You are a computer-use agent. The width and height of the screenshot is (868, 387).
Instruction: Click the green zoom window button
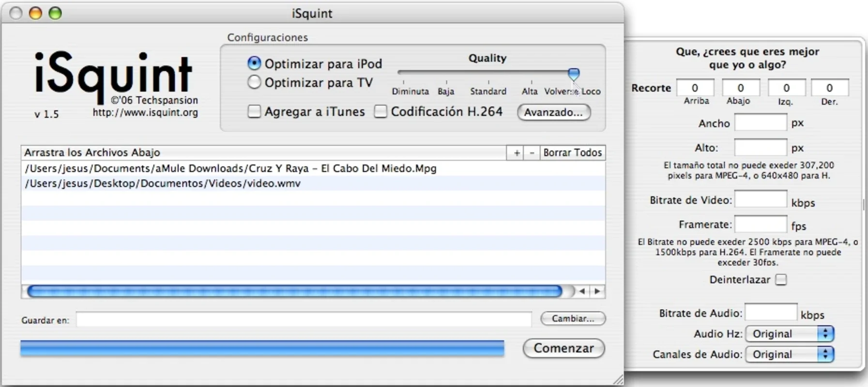55,13
